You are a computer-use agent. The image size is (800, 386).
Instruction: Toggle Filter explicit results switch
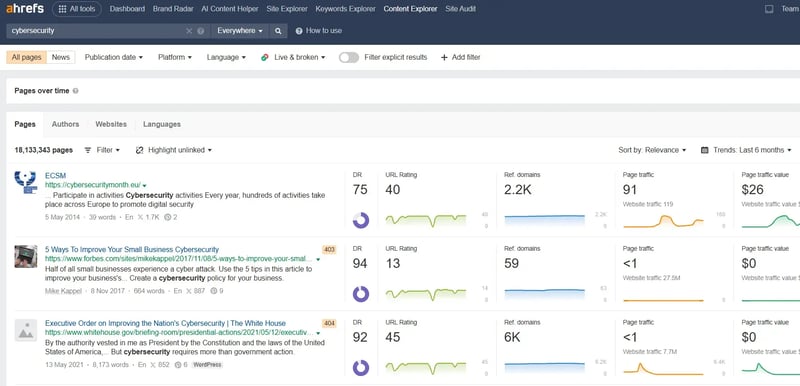point(349,57)
